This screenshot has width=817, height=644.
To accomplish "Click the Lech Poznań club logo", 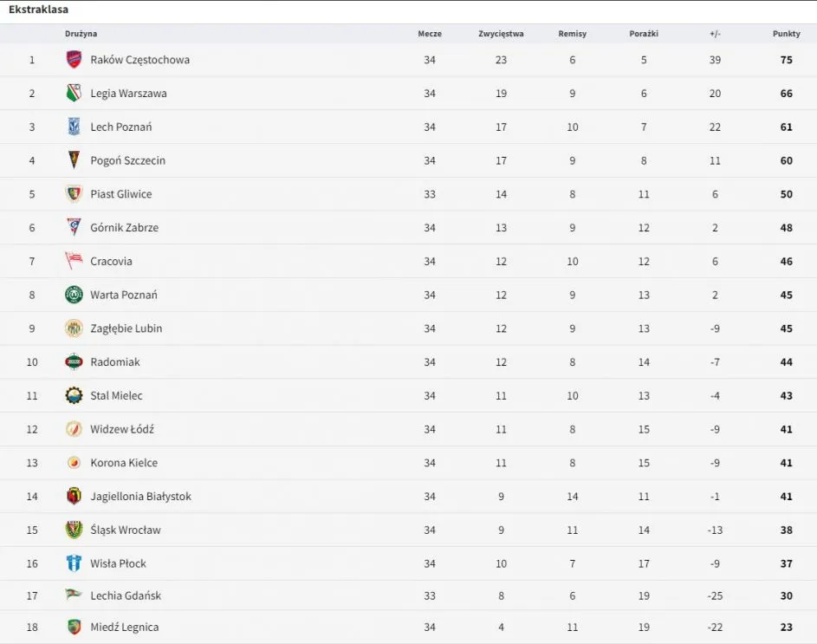I will click(74, 127).
